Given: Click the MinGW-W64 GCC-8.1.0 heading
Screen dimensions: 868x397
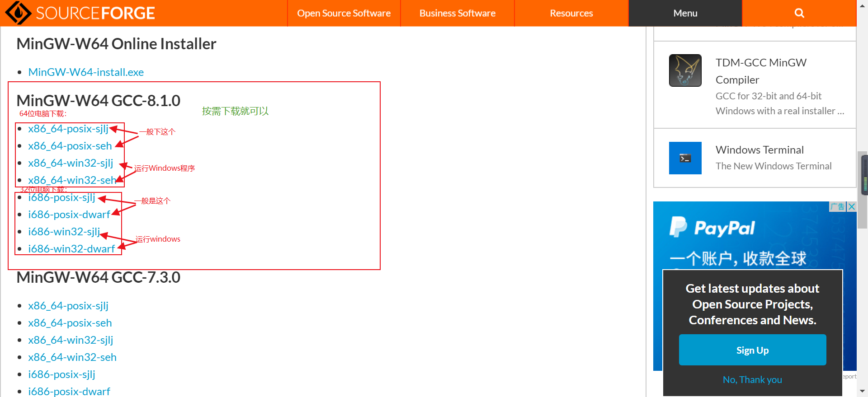Looking at the screenshot, I should [98, 101].
